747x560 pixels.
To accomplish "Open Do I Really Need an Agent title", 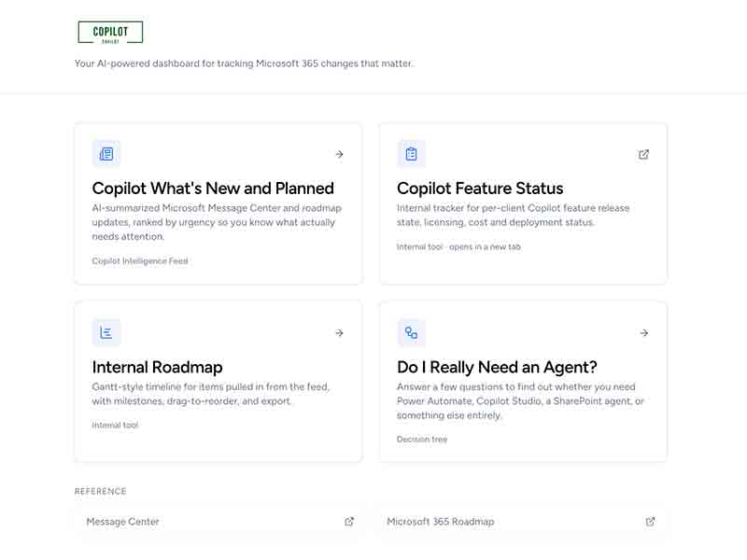I will pyautogui.click(x=497, y=367).
